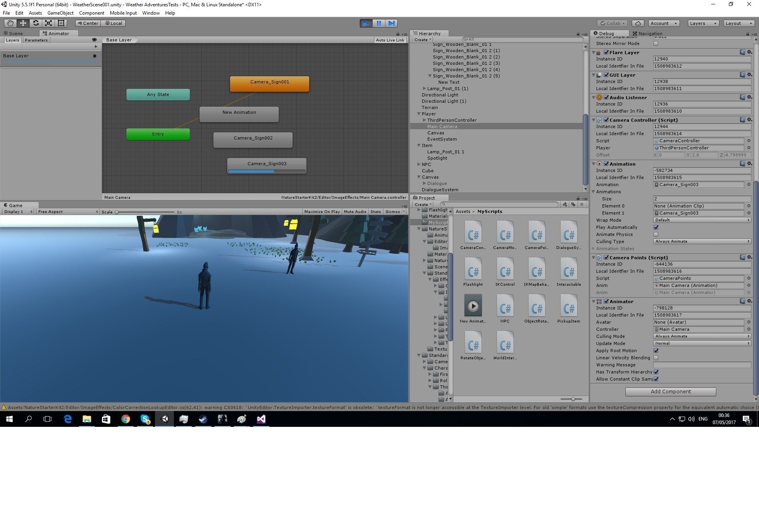Toggle Stereo Mirror Mode checkbox

point(656,43)
